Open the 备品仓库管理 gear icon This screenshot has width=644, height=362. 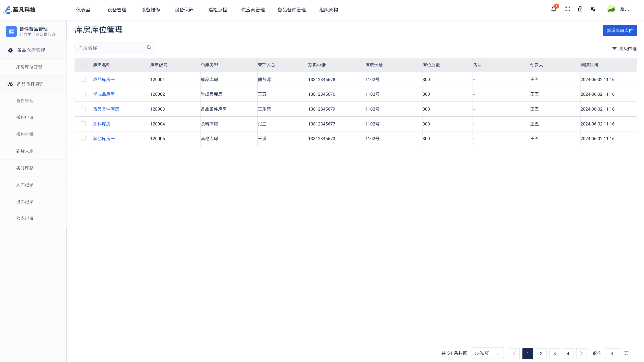10,50
